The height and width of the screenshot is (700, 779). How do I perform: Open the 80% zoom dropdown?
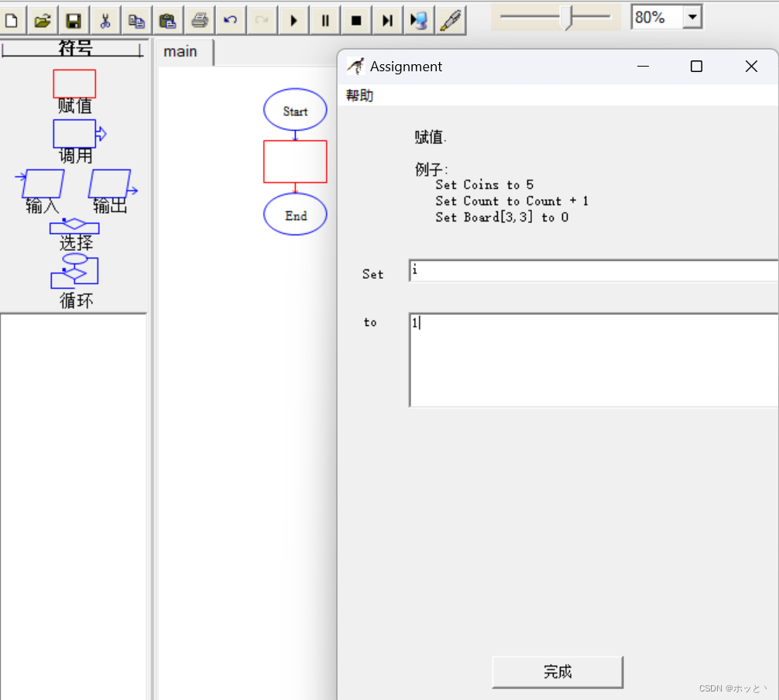click(x=692, y=17)
